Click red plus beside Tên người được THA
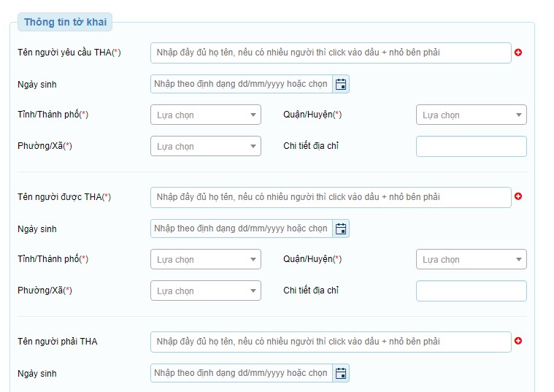The height and width of the screenshot is (392, 554). coord(518,196)
